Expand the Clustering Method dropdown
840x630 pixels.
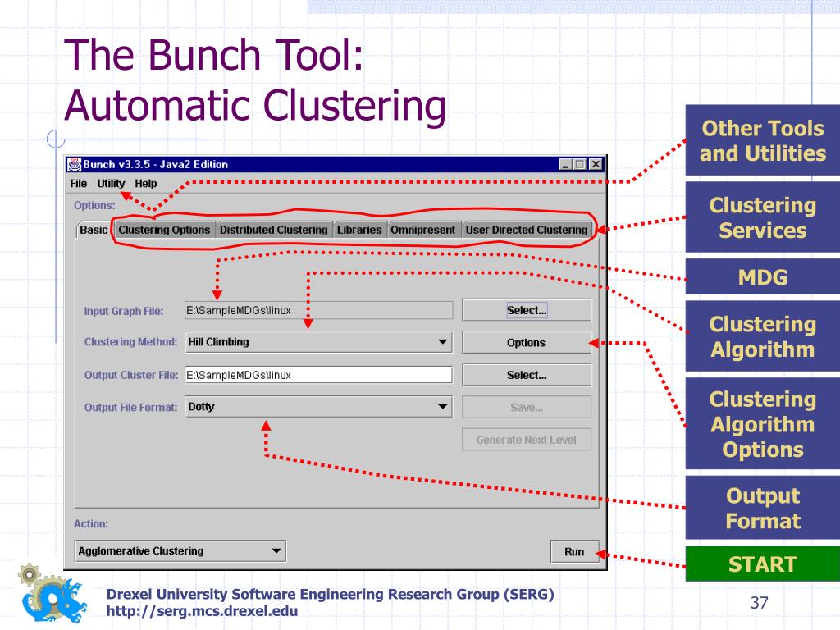pyautogui.click(x=319, y=342)
